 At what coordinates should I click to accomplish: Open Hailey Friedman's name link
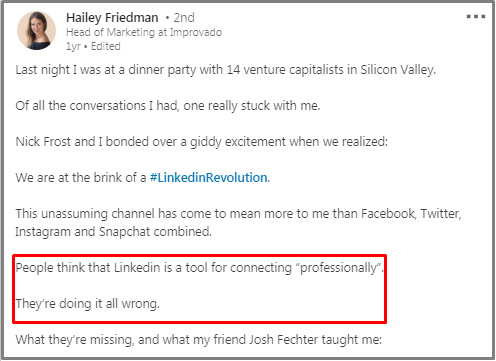[112, 18]
